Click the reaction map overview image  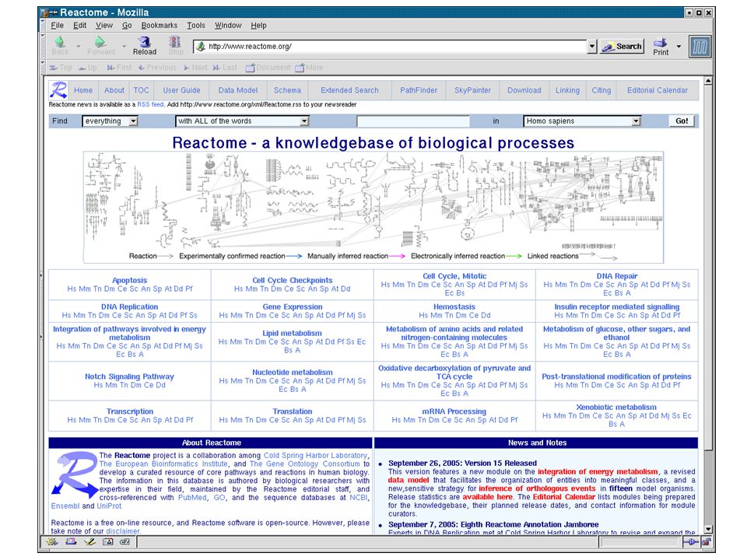pyautogui.click(x=373, y=207)
